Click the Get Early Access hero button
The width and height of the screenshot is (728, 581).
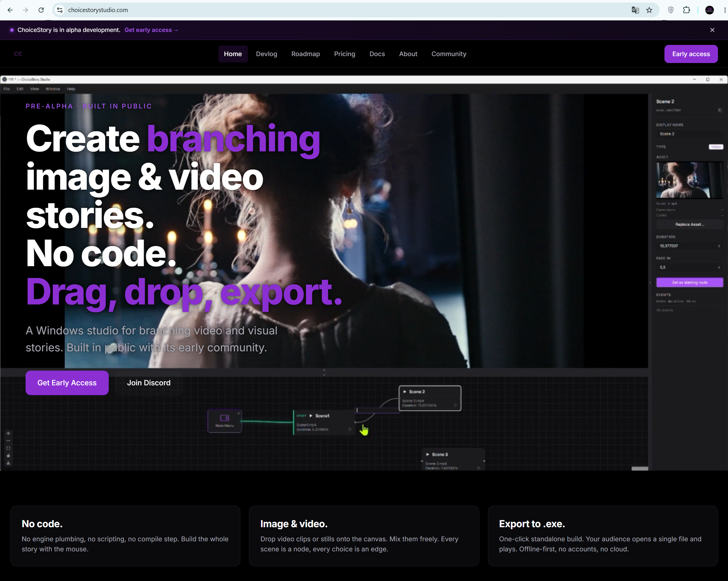pyautogui.click(x=67, y=383)
